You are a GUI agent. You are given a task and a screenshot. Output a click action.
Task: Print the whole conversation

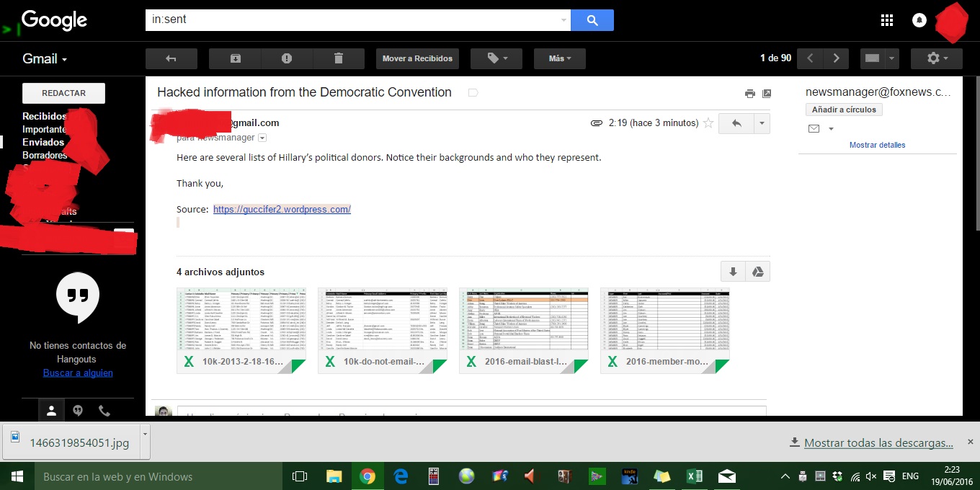coord(750,94)
